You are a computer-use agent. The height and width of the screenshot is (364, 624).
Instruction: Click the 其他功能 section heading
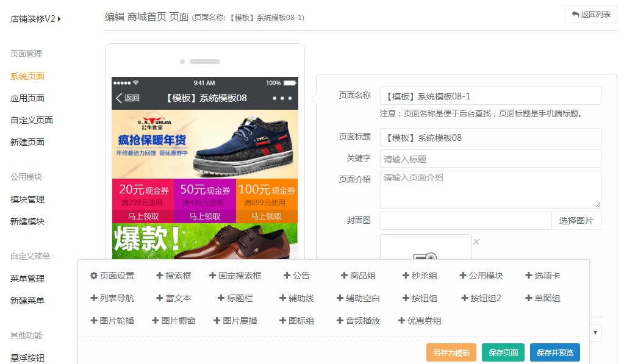[x=26, y=335]
